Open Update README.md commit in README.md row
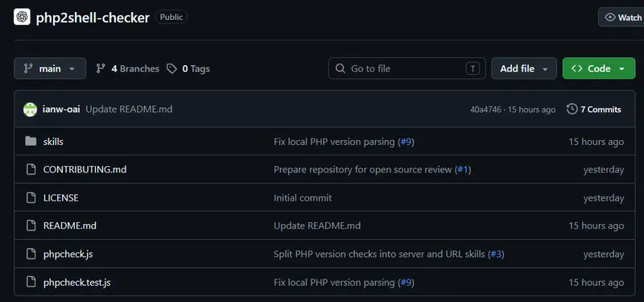 [317, 225]
